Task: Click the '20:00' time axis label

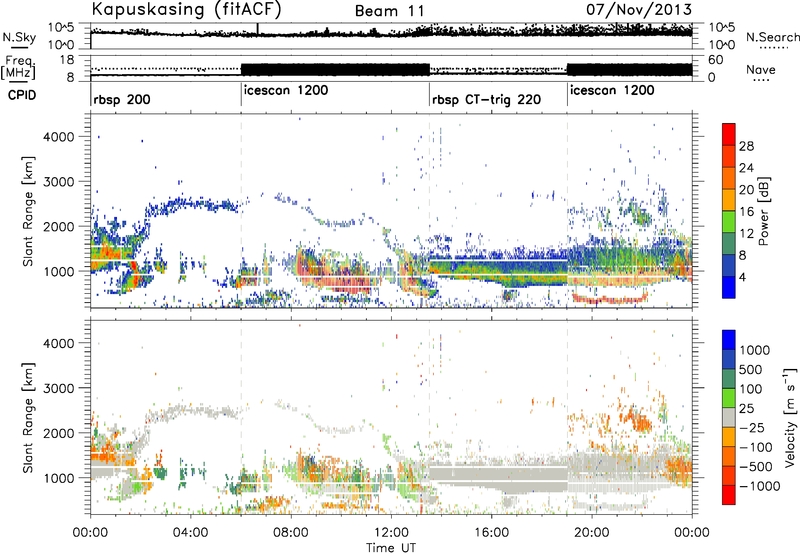Action: (592, 533)
